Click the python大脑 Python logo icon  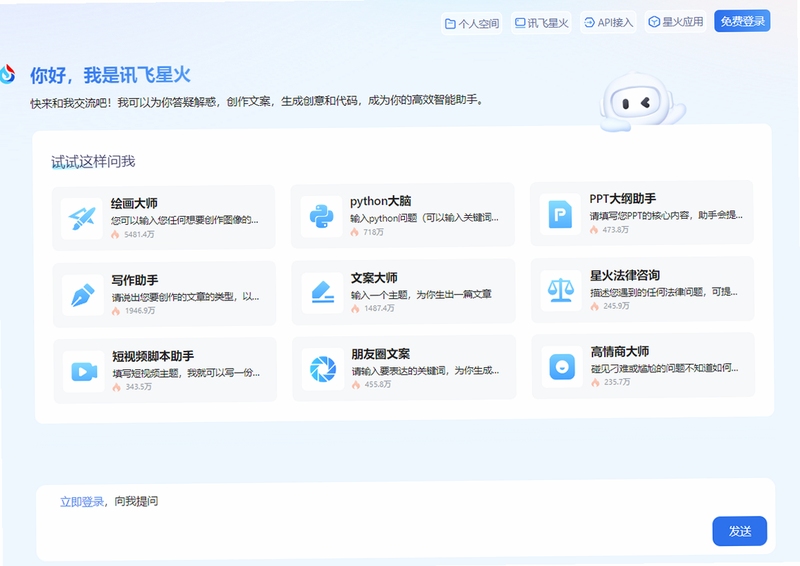(321, 216)
